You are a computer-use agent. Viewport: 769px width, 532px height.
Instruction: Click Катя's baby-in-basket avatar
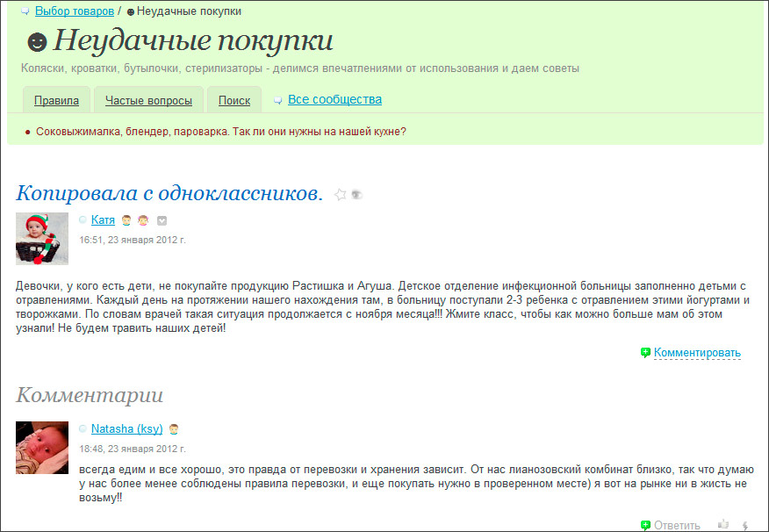[42, 239]
